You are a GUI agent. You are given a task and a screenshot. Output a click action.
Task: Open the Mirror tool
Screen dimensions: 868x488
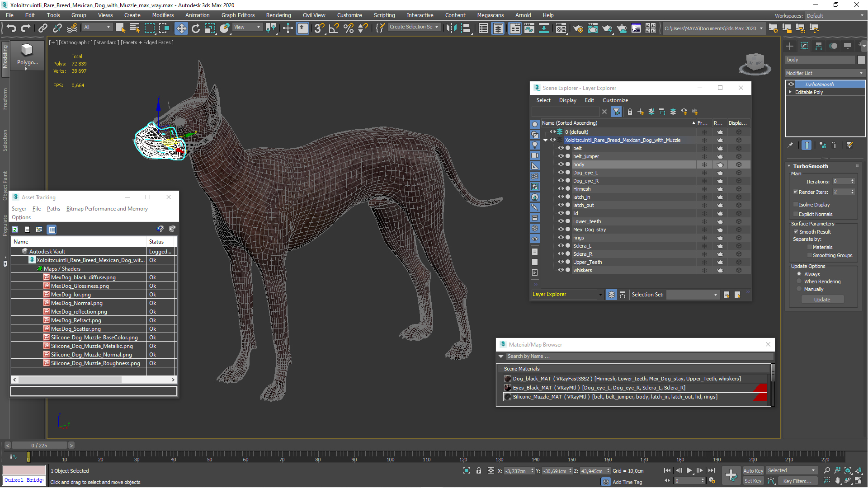(451, 28)
